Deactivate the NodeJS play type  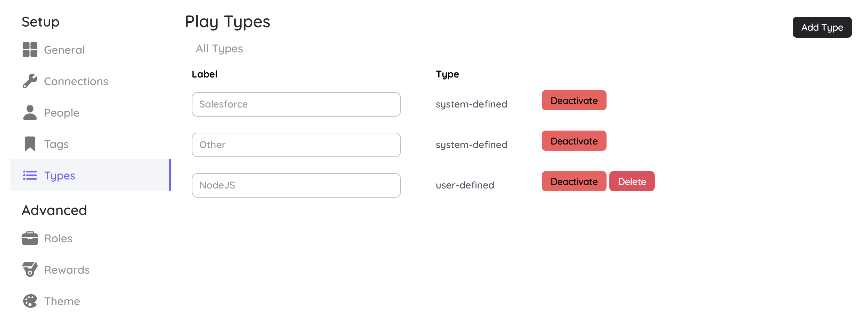(574, 181)
